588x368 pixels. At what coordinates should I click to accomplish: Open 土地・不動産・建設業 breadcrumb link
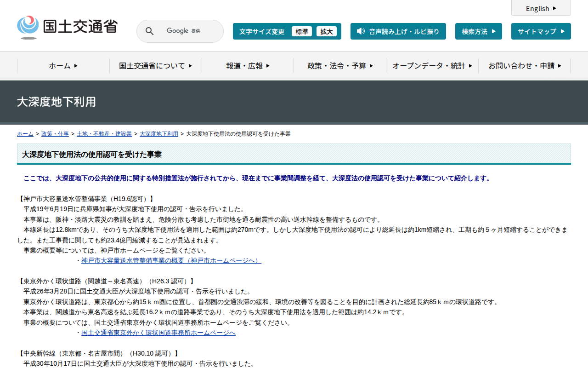[104, 134]
